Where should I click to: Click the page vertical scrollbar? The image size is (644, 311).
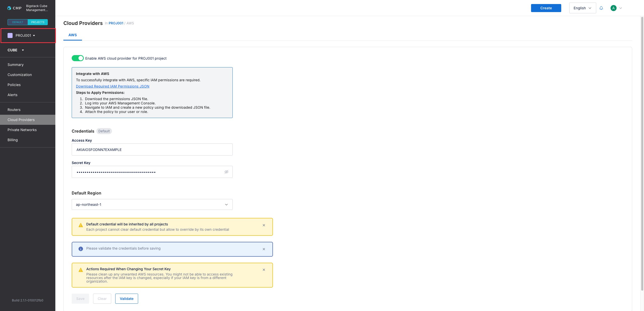(642, 153)
